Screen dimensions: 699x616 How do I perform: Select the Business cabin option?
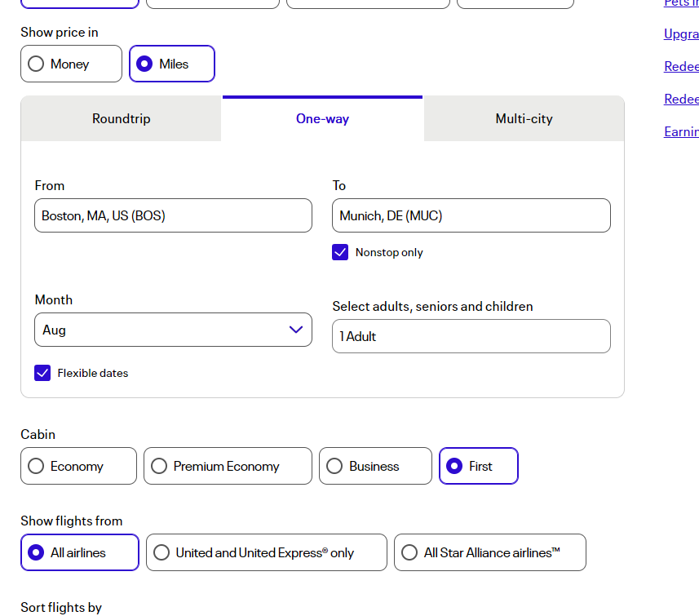pos(335,466)
